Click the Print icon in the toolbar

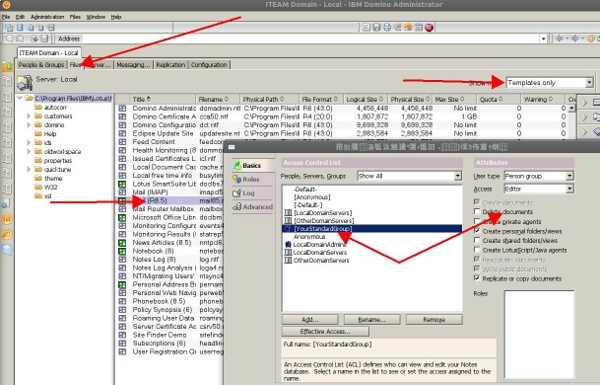pos(387,28)
